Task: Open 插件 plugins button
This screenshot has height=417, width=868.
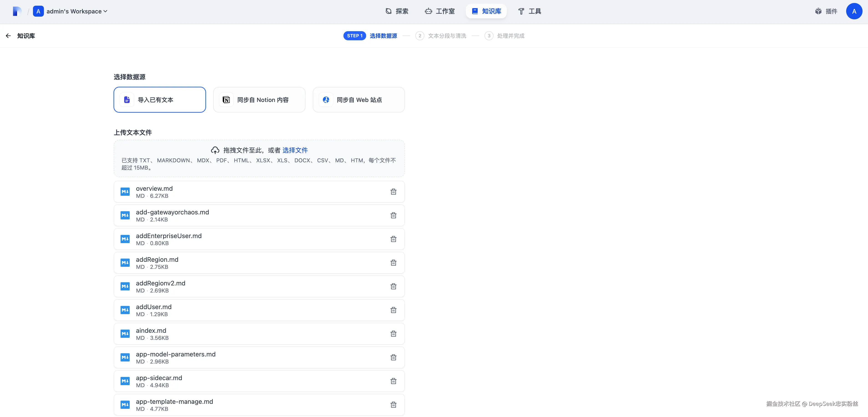Action: 826,11
